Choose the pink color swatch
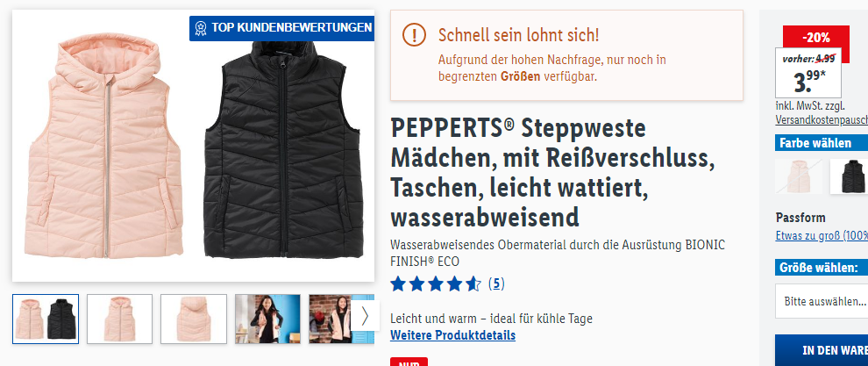 799,176
